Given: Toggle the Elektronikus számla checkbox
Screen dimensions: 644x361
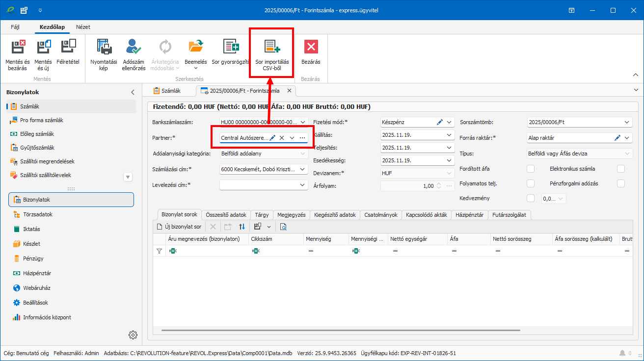Looking at the screenshot, I should 621,169.
